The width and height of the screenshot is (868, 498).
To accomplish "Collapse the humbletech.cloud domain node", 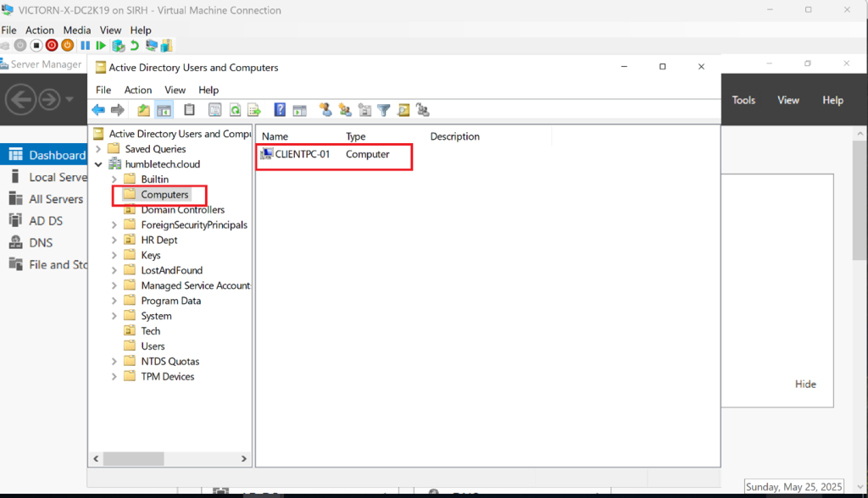I will 99,164.
